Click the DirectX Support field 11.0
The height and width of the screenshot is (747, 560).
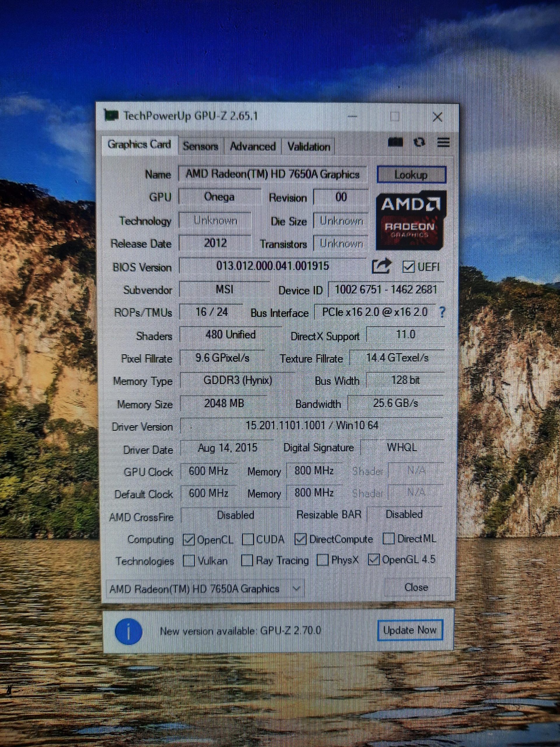click(405, 335)
